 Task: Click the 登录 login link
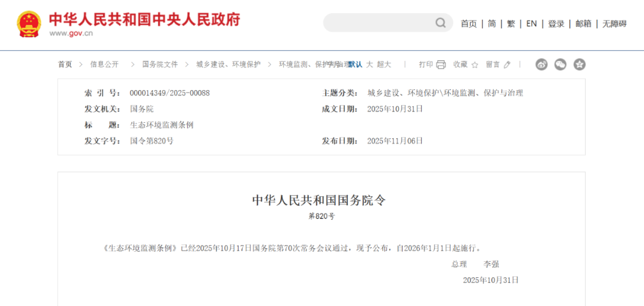556,24
